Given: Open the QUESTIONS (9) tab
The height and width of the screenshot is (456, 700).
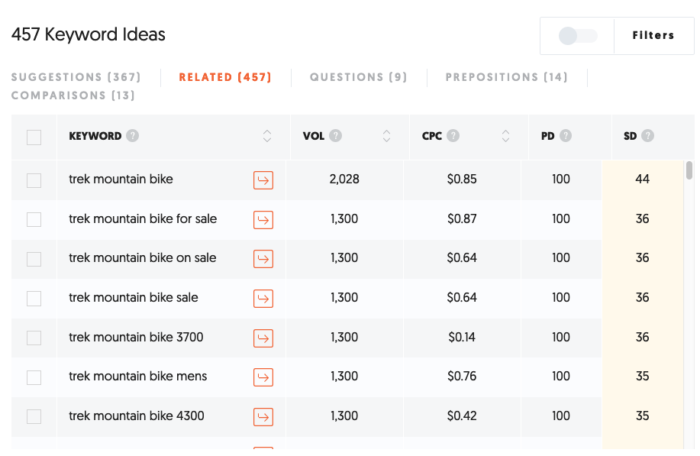Looking at the screenshot, I should [x=358, y=77].
